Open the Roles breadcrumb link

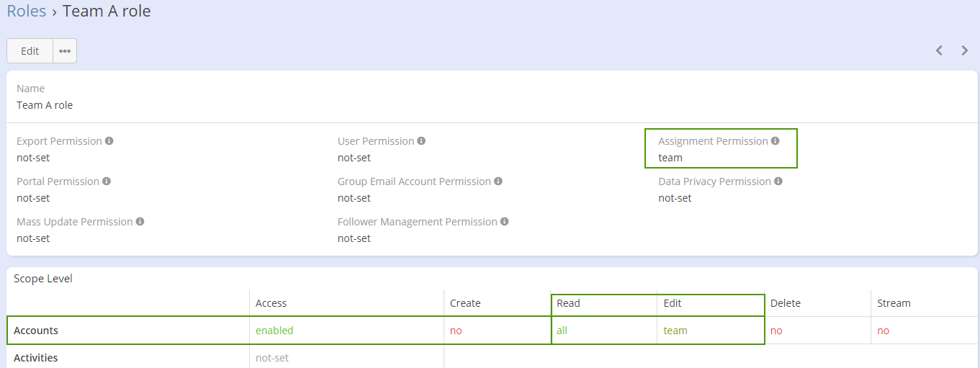pos(27,12)
